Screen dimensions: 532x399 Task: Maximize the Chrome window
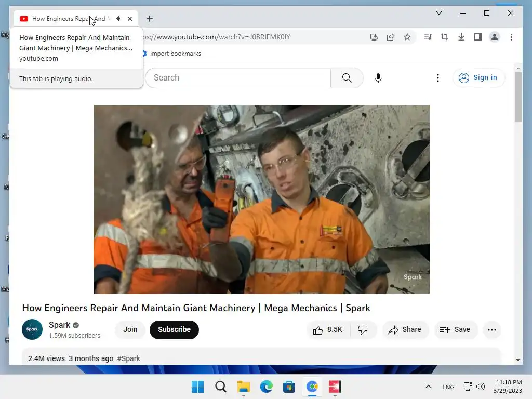pos(486,13)
